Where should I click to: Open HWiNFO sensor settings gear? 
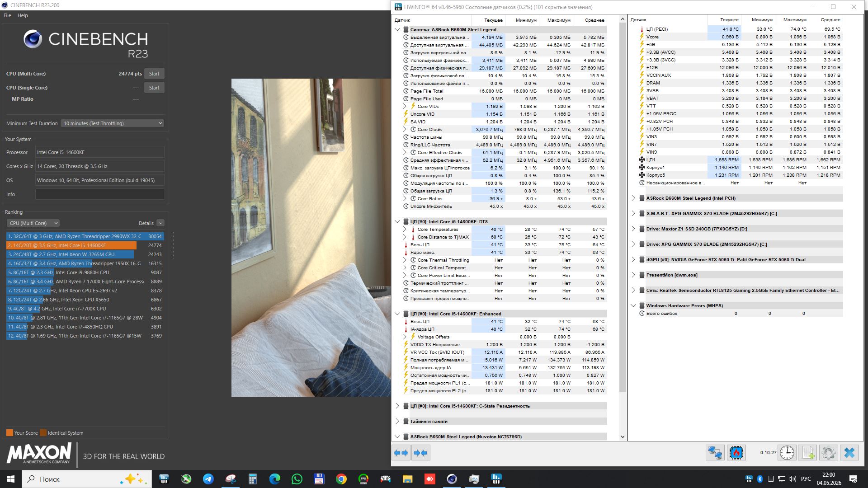pyautogui.click(x=828, y=453)
